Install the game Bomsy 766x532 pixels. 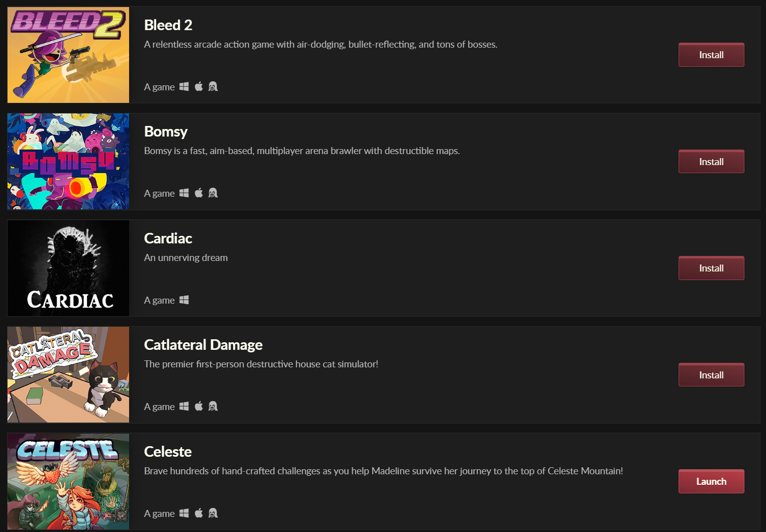click(711, 162)
